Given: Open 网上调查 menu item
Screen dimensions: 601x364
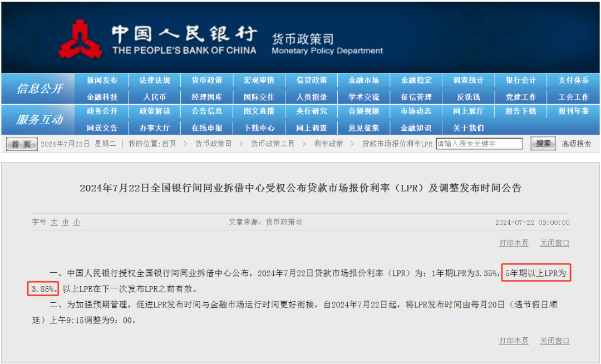Looking at the screenshot, I should pos(312,128).
